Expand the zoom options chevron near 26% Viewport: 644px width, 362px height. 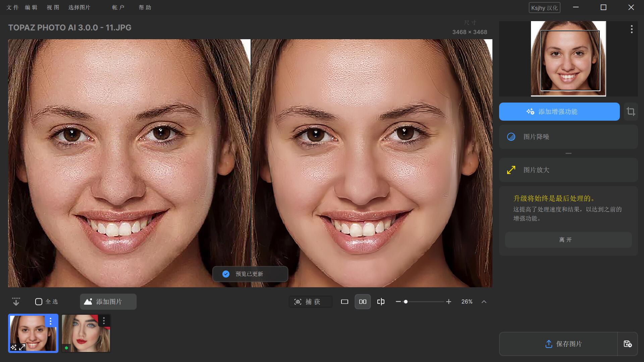[484, 302]
